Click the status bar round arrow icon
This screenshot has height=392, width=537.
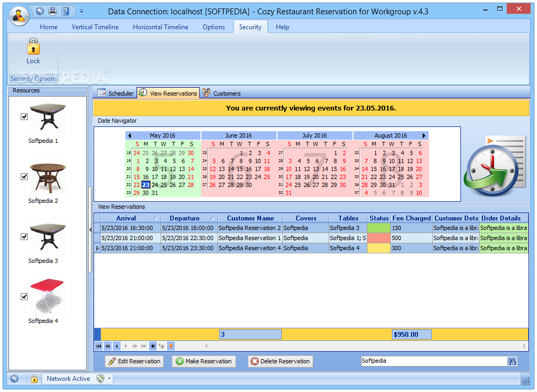[x=14, y=379]
